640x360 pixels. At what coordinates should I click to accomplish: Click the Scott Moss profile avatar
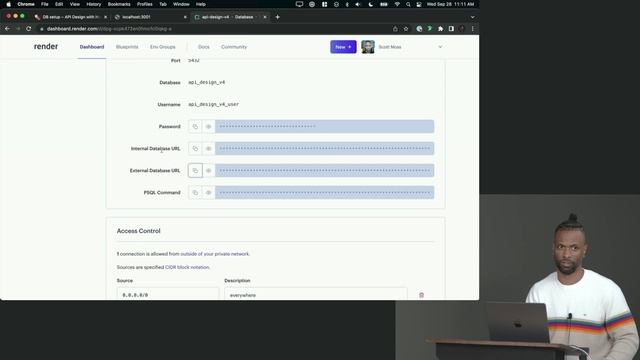point(368,47)
